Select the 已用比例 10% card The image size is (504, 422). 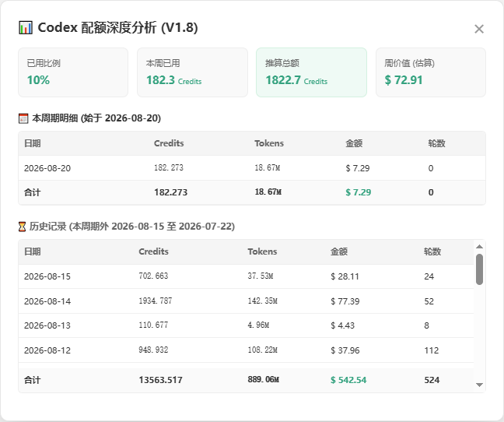click(x=73, y=72)
